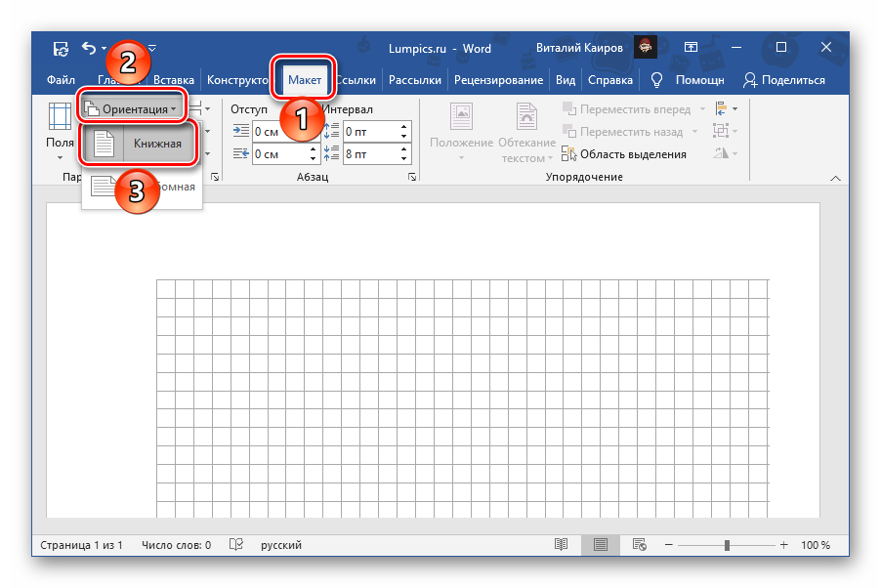Open the Рецензирование tab
This screenshot has width=881, height=588.
pyautogui.click(x=498, y=80)
